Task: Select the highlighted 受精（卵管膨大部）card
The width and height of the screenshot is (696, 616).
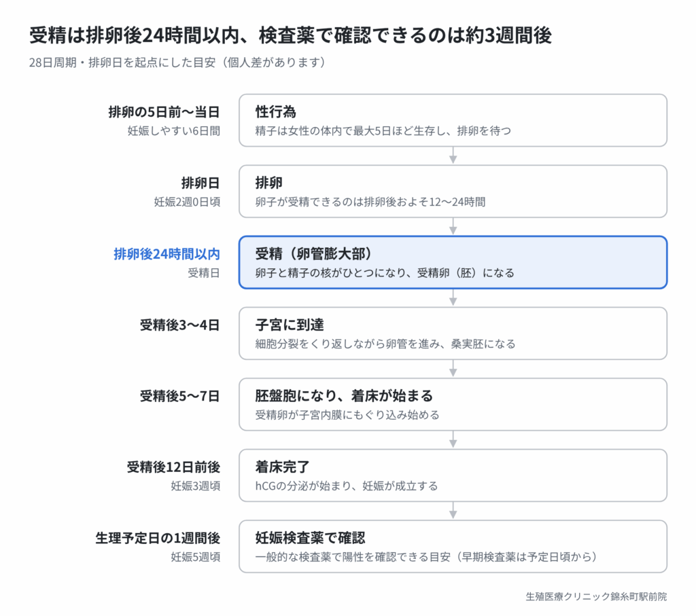Action: pos(453,262)
